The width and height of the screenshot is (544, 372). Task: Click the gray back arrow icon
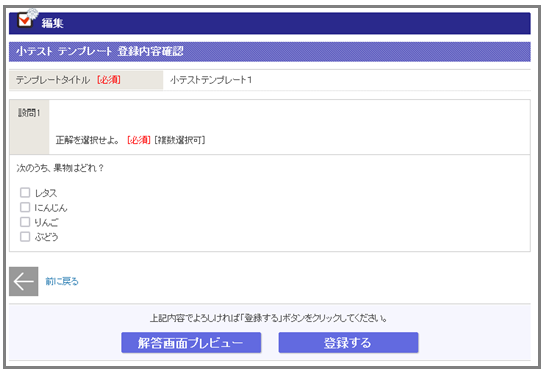coord(24,281)
